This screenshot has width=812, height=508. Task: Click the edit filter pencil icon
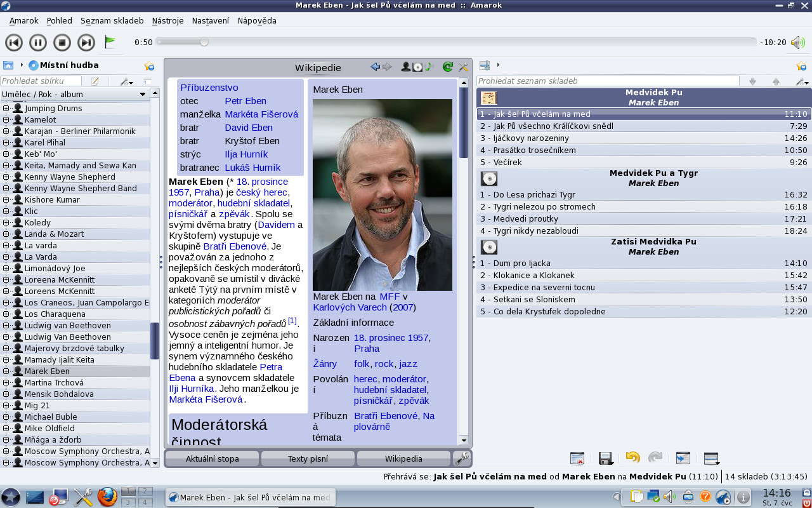95,81
